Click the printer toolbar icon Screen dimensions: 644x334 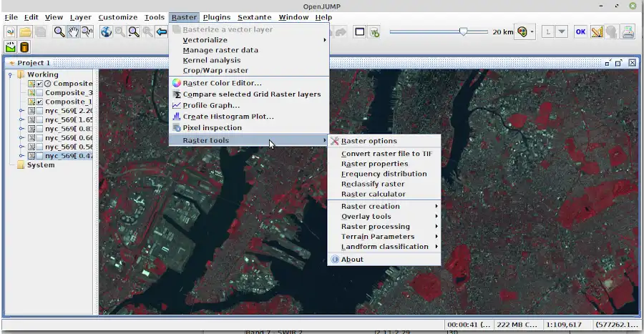pos(628,32)
